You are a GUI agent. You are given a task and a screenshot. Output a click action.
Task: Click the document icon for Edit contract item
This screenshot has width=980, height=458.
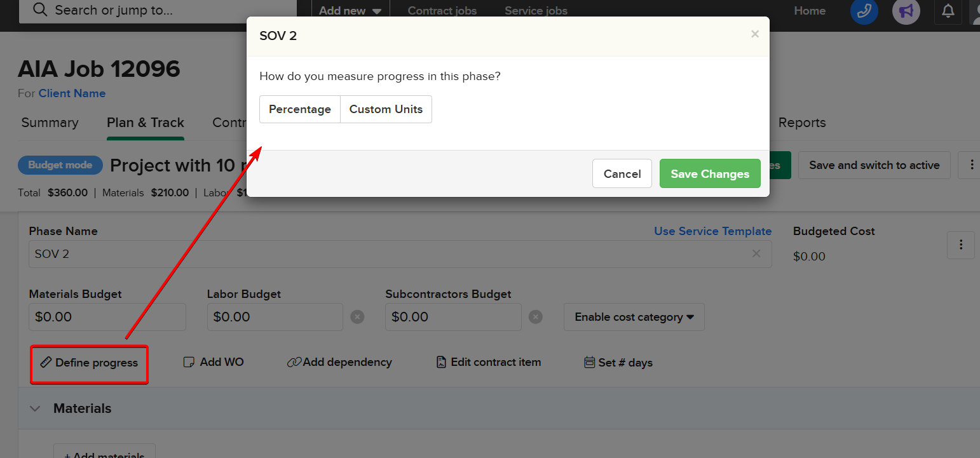[x=441, y=361]
